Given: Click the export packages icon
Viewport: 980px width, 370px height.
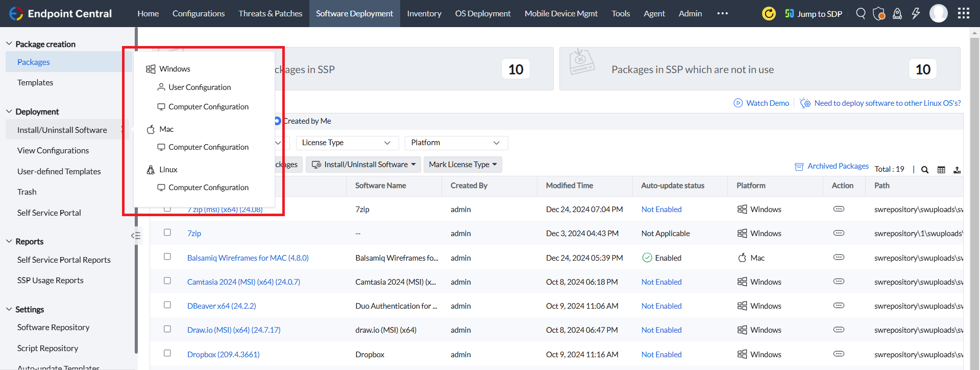Looking at the screenshot, I should [x=957, y=170].
